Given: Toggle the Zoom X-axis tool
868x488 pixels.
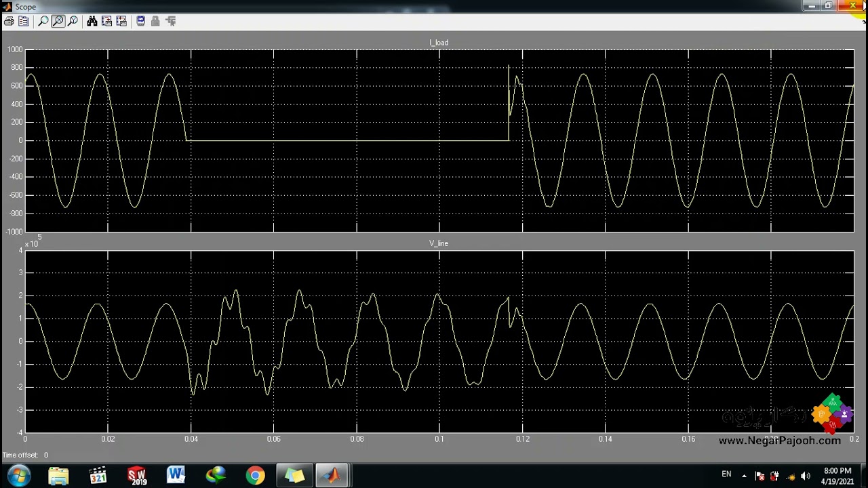Looking at the screenshot, I should coord(58,21).
